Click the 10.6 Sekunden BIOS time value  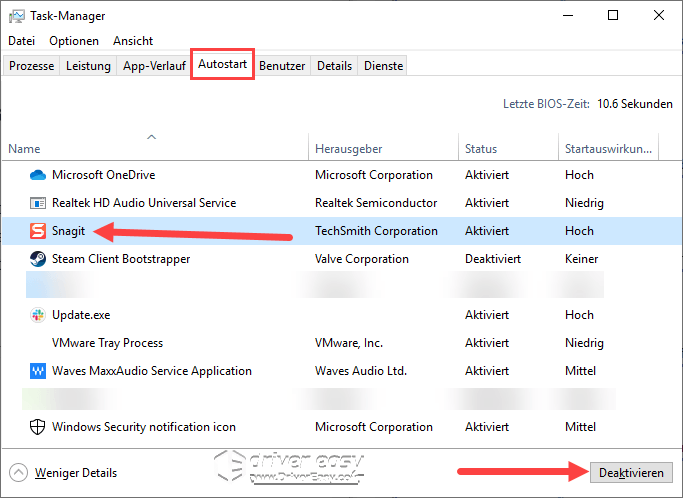(635, 104)
